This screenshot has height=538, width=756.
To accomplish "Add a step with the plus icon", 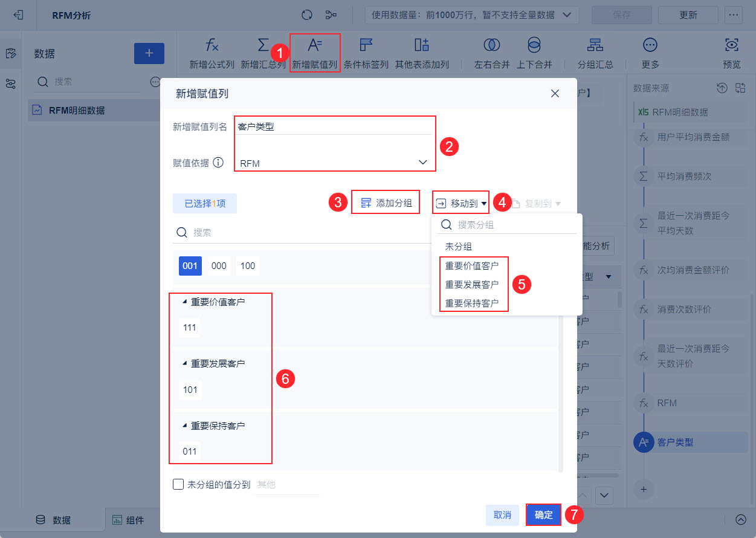I will [643, 488].
